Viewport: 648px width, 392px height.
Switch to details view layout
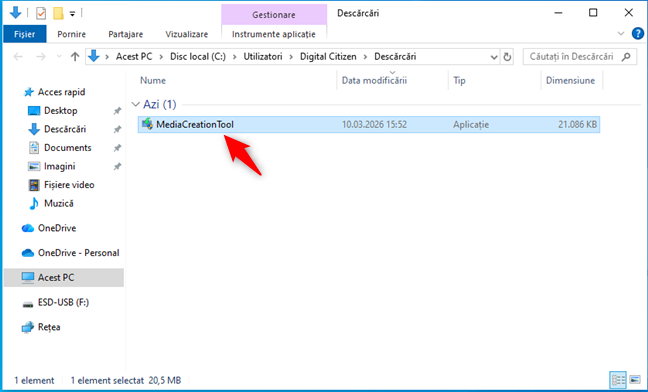click(x=618, y=380)
